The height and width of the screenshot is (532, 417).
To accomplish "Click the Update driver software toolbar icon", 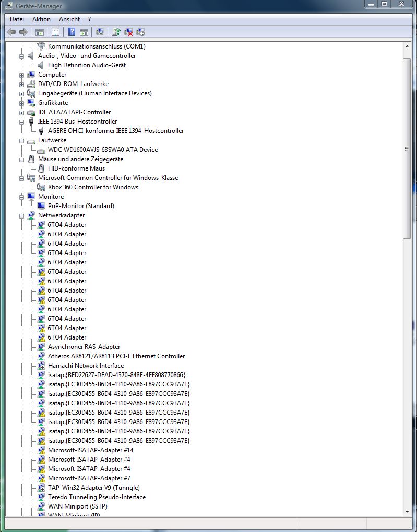I will click(116, 32).
